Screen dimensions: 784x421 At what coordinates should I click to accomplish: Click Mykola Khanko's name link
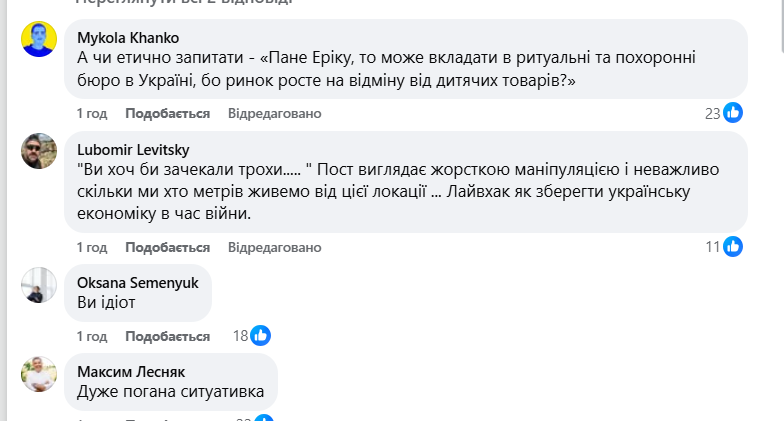pyautogui.click(x=124, y=37)
